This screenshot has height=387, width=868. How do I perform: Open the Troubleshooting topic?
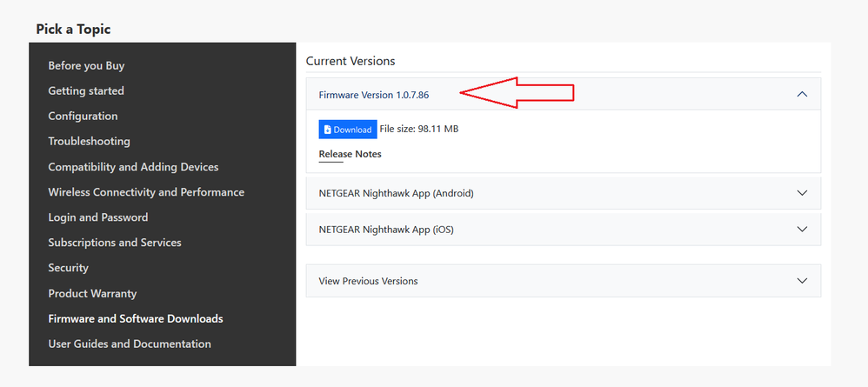(x=89, y=141)
